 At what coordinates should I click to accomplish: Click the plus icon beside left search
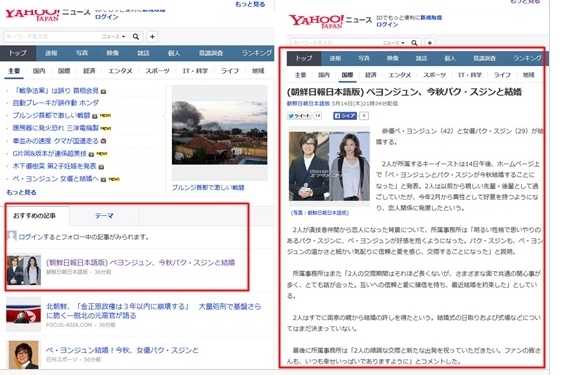(152, 36)
